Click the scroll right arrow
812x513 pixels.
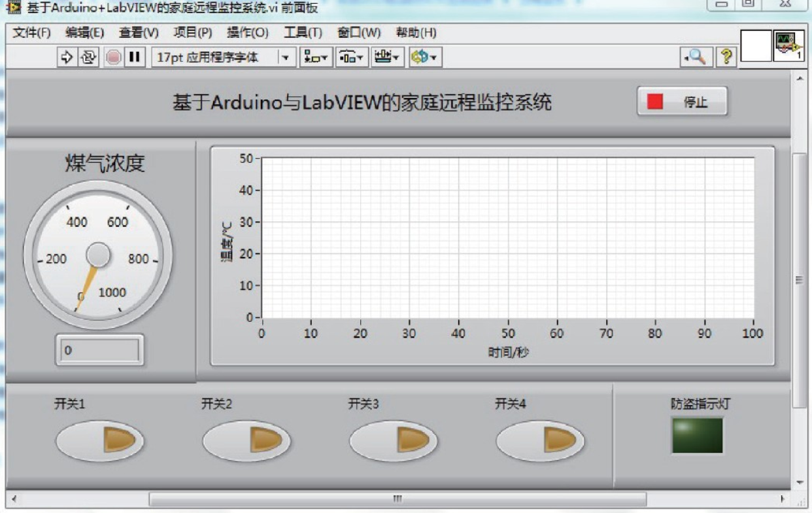click(783, 499)
